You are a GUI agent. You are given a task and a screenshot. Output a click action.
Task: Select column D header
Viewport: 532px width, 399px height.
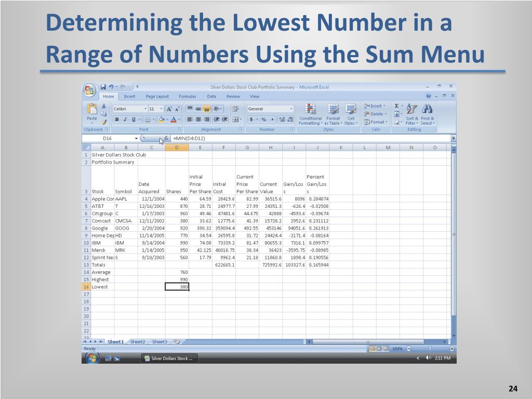point(177,148)
